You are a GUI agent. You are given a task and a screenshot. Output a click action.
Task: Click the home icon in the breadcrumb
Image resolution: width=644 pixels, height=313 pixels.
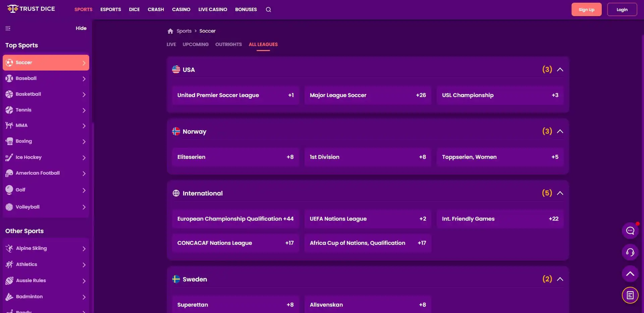point(170,31)
